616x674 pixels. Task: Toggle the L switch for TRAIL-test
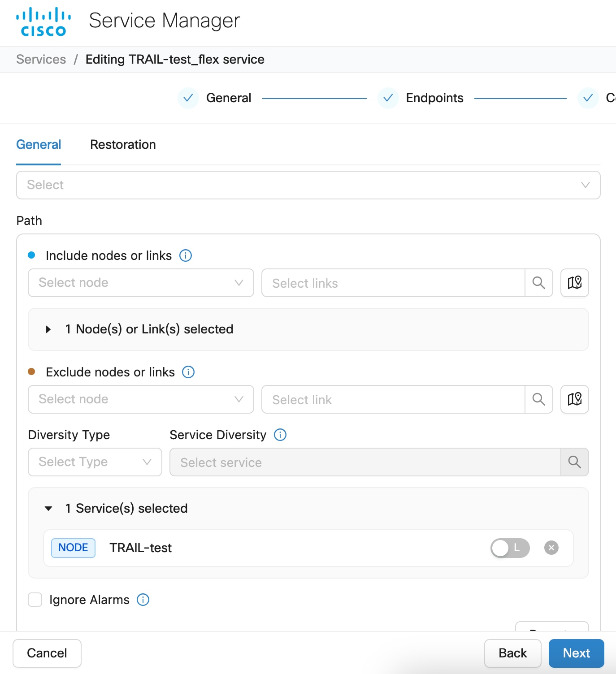tap(510, 548)
